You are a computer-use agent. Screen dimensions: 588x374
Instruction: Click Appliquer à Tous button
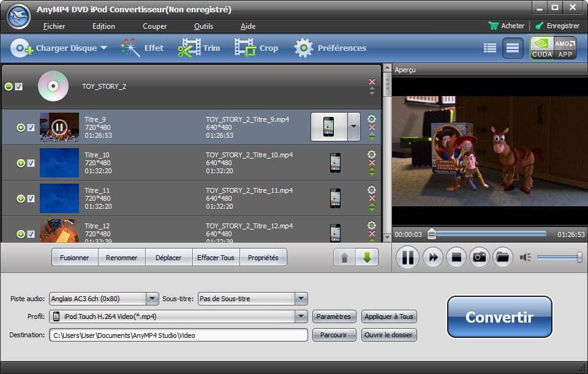(x=389, y=316)
